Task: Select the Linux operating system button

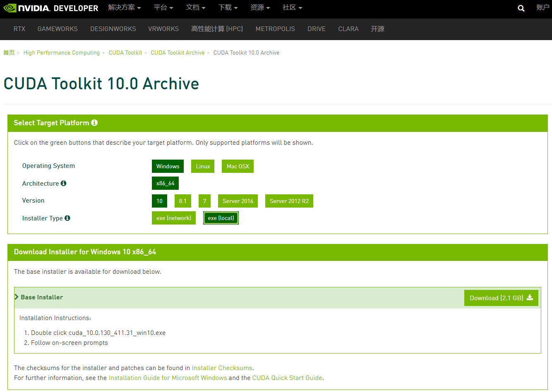Action: 203,166
